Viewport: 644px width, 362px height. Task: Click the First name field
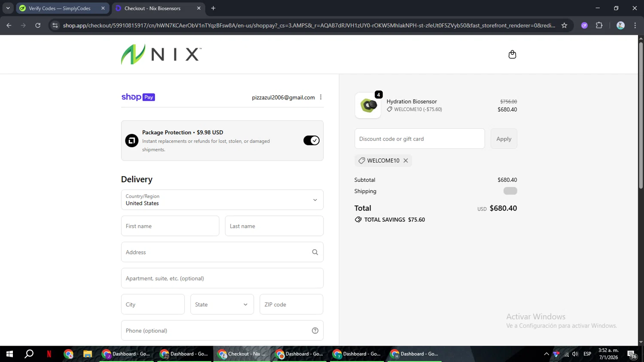click(x=170, y=226)
